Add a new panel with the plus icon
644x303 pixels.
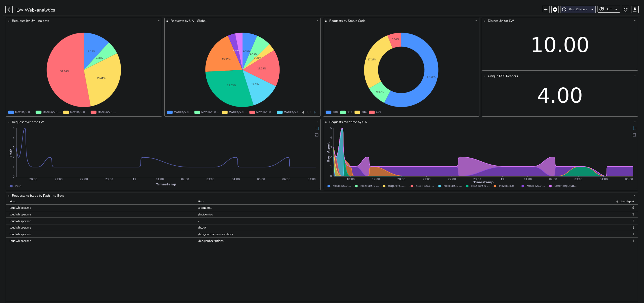click(546, 10)
